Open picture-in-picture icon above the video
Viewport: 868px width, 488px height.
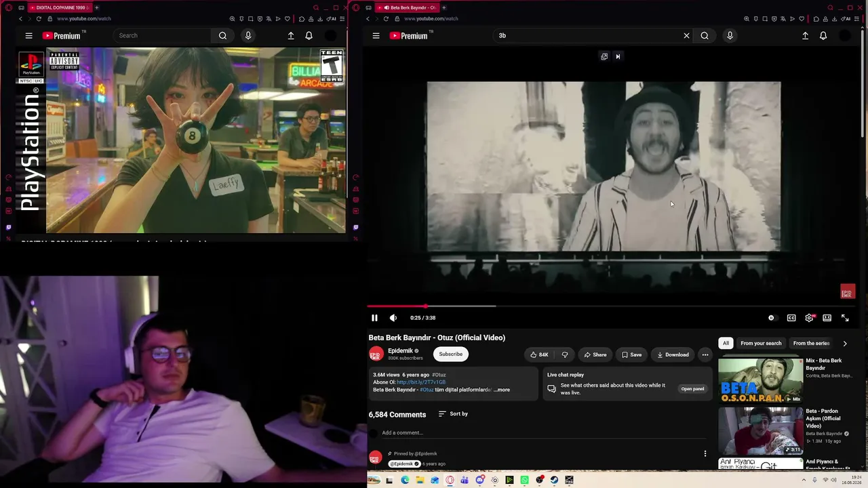tap(604, 57)
